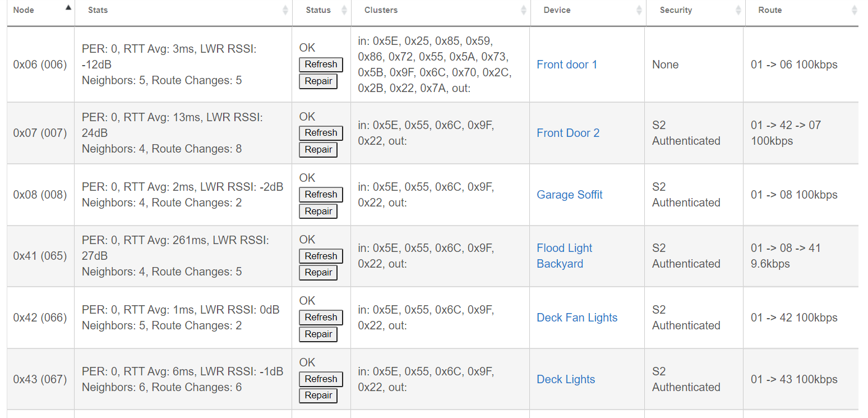The width and height of the screenshot is (868, 418).
Task: Sort by Device column arrows
Action: click(639, 10)
